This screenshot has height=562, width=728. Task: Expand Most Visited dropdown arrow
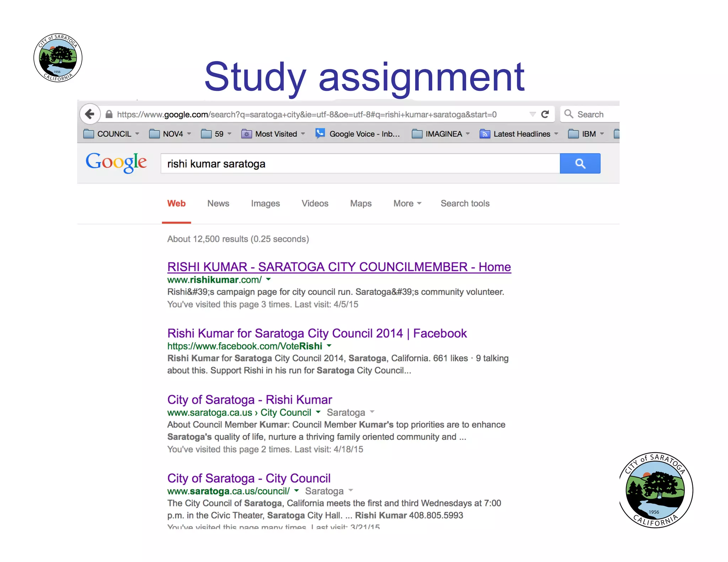point(303,134)
